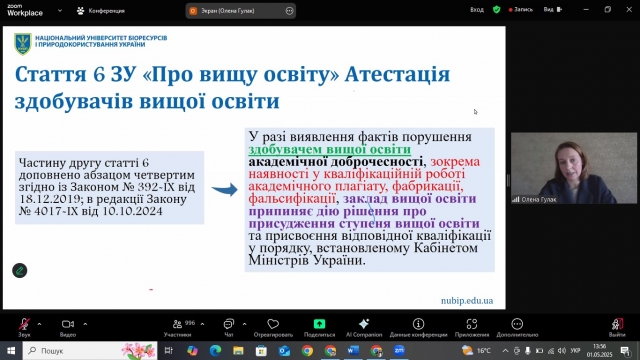640x360 pixels.
Task: Expand video options arrow next to Видео
Action: (x=85, y=324)
